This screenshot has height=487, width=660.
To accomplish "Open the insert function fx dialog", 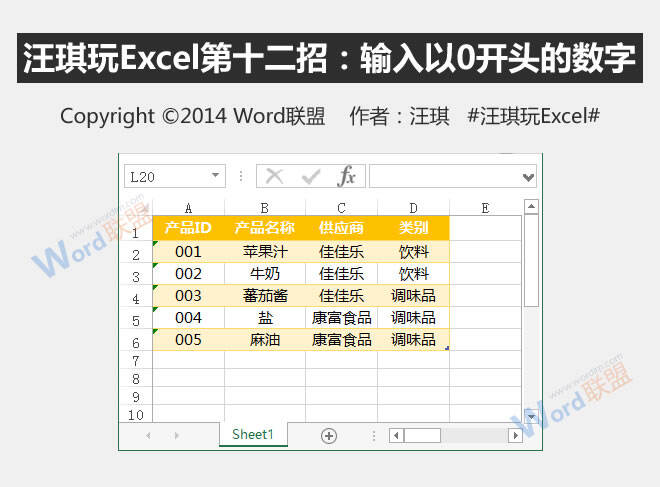I will point(346,176).
